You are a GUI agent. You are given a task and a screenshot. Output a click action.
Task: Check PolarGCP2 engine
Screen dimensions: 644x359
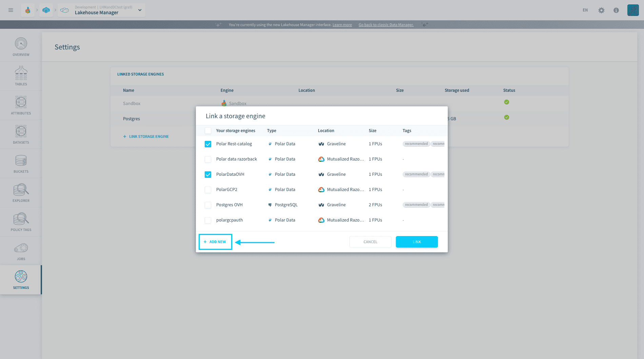coord(208,190)
